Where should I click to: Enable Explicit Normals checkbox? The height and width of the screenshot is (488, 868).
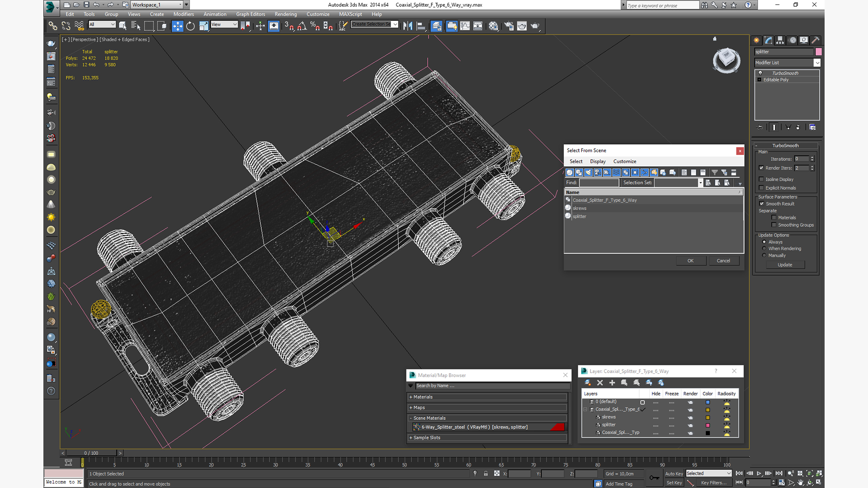[761, 188]
